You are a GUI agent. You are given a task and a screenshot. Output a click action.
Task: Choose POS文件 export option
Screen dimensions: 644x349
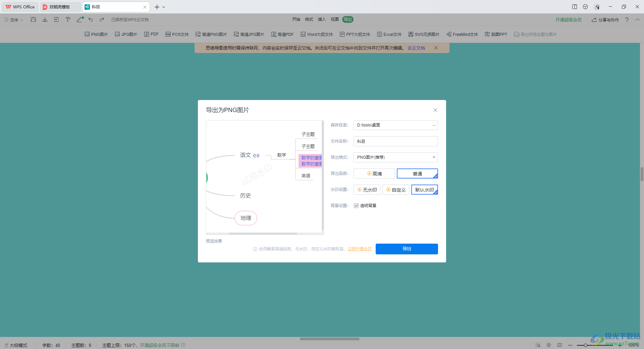[x=177, y=34]
